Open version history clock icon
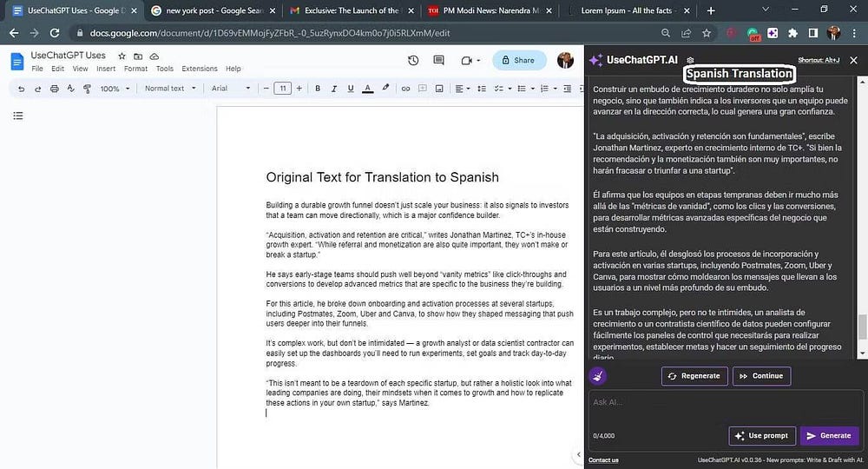The height and width of the screenshot is (469, 868). point(413,61)
